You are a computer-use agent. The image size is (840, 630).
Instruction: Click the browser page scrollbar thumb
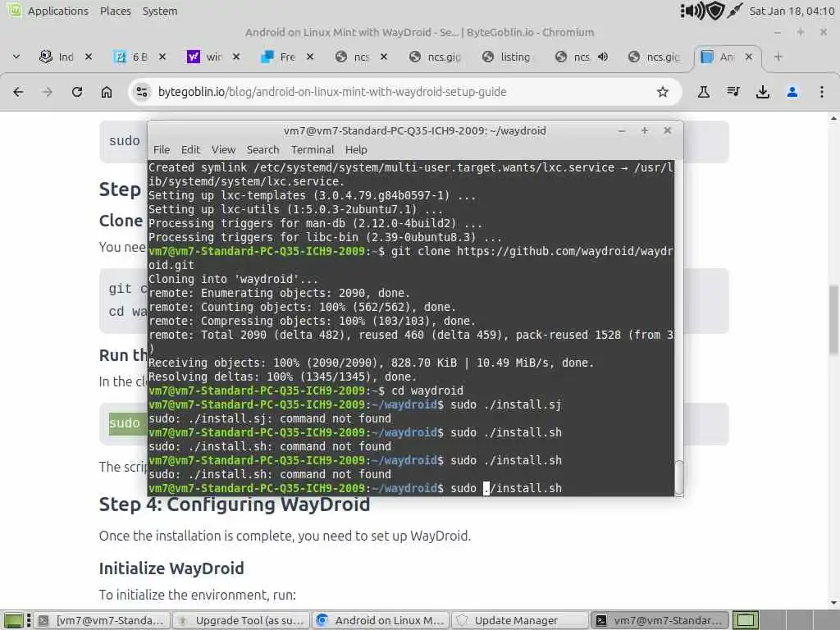point(833,320)
